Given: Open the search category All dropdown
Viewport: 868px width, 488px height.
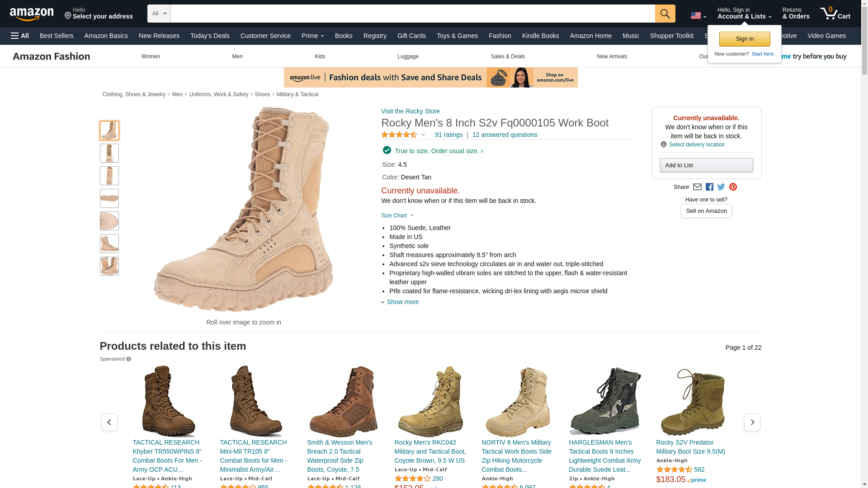Looking at the screenshot, I should (x=159, y=14).
